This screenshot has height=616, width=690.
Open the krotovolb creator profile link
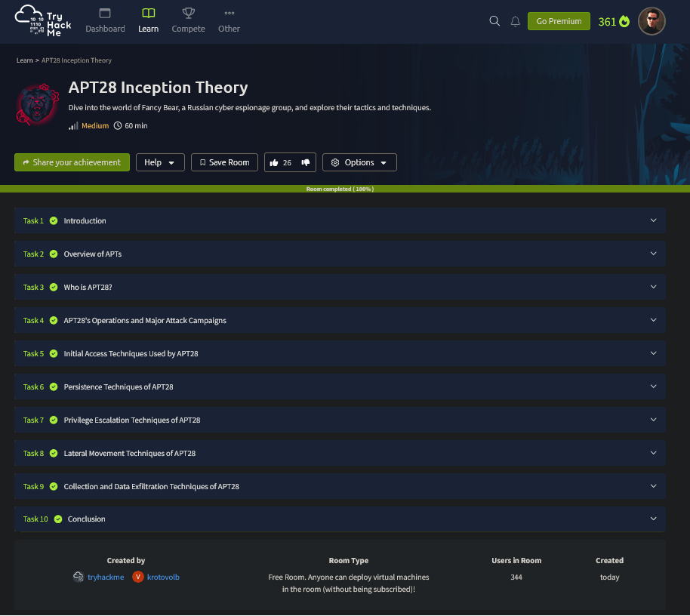(163, 577)
